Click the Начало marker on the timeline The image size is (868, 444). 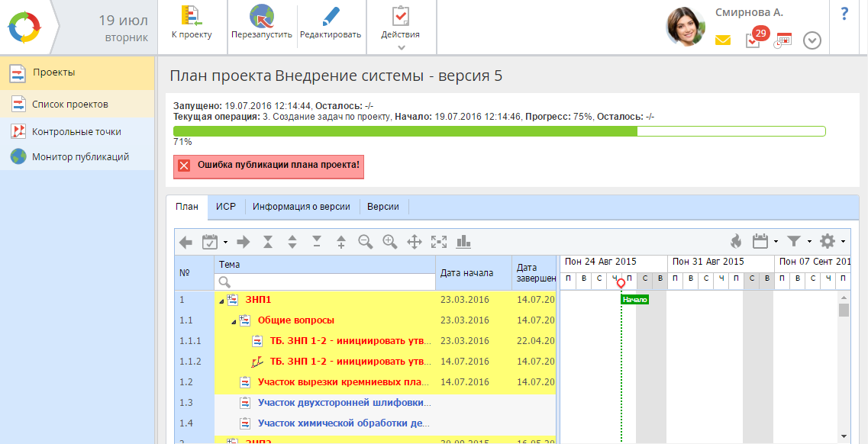tap(634, 300)
